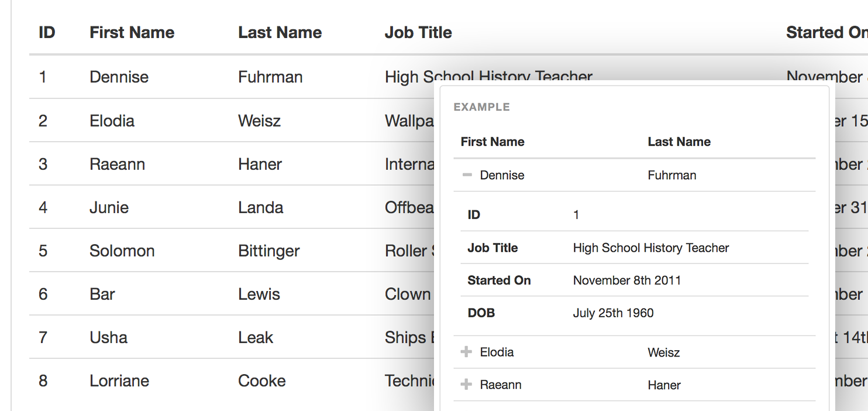Expand the Raeann row plus icon
The height and width of the screenshot is (411, 868).
466,385
